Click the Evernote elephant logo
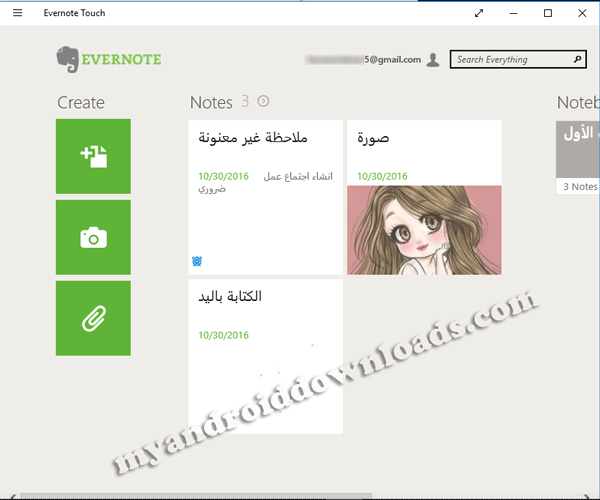This screenshot has width=600, height=500. tap(68, 59)
